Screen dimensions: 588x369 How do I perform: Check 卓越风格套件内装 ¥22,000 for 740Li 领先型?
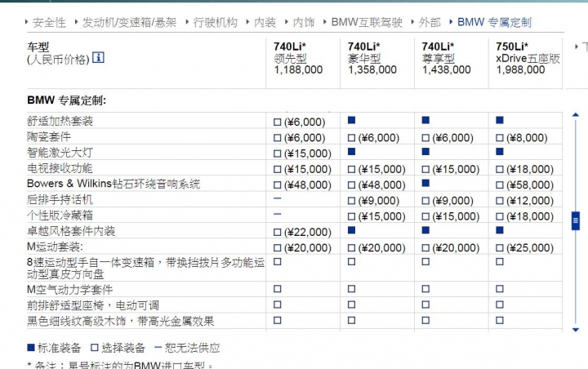[278, 232]
